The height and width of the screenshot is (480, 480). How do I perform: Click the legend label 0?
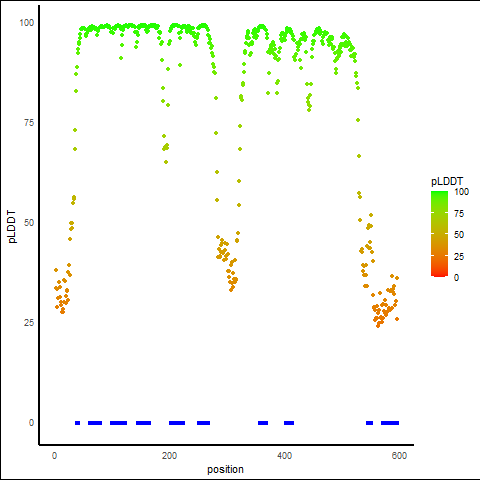[x=456, y=278]
